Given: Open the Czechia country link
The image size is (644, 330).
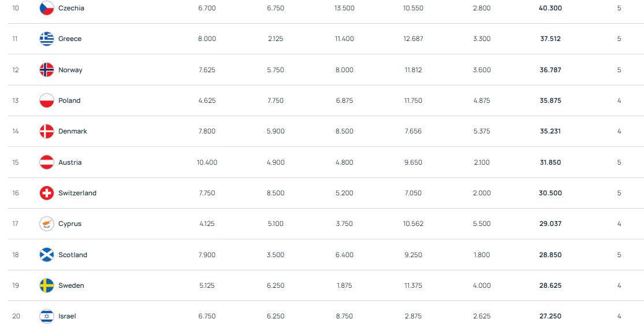Looking at the screenshot, I should pos(71,8).
